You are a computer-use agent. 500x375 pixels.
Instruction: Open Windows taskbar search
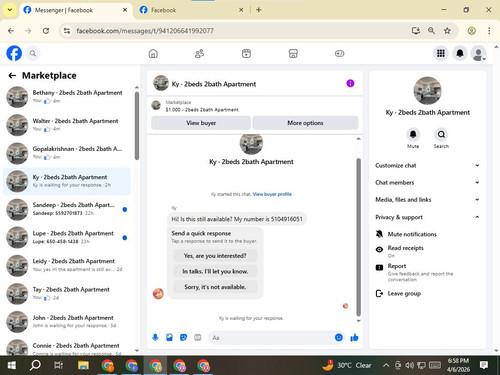coord(35,365)
